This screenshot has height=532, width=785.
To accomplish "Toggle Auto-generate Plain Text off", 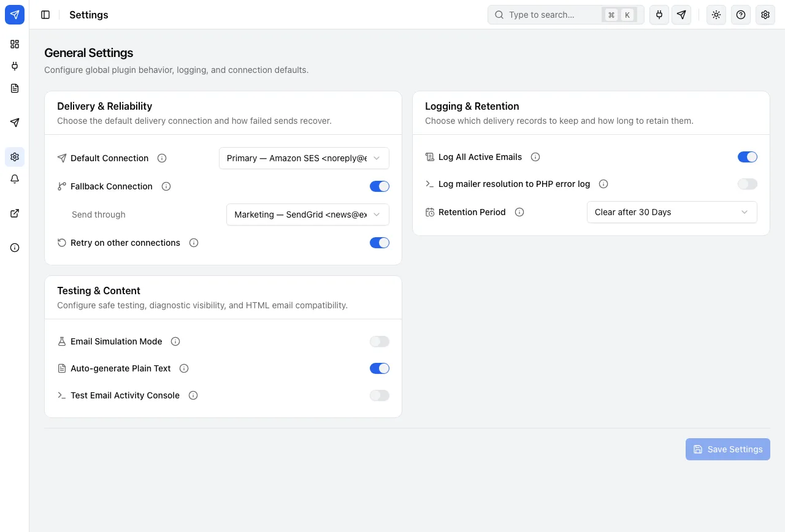I will point(380,368).
